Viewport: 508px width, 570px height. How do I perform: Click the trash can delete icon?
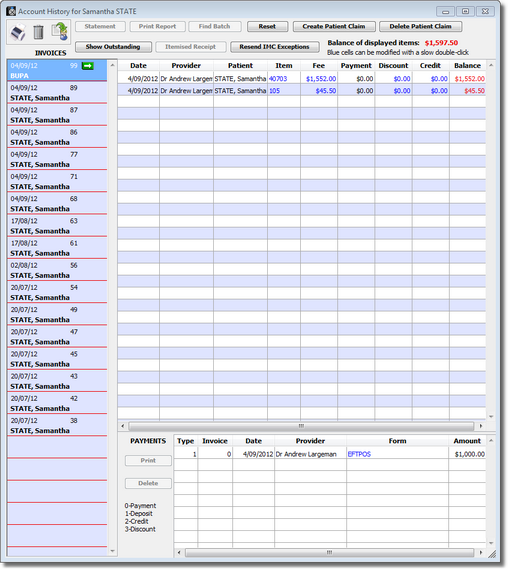pos(39,32)
